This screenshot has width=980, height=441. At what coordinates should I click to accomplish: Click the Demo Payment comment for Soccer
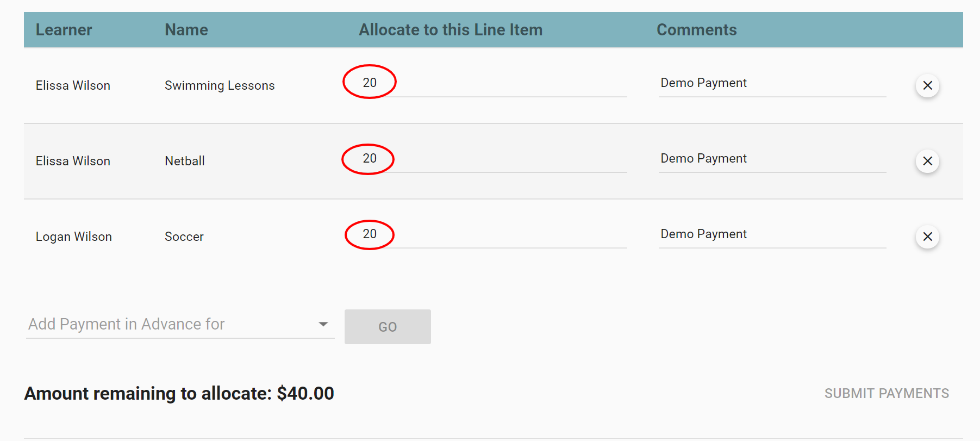[703, 234]
